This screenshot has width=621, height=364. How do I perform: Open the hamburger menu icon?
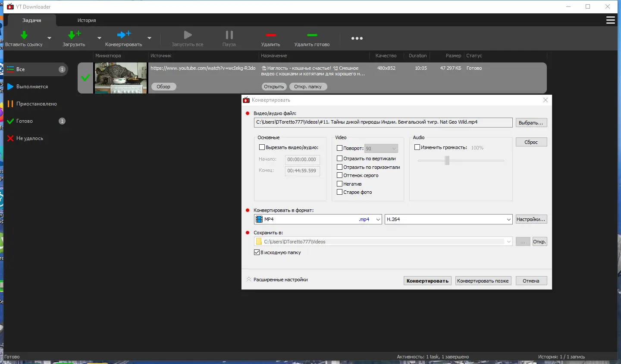pos(610,20)
